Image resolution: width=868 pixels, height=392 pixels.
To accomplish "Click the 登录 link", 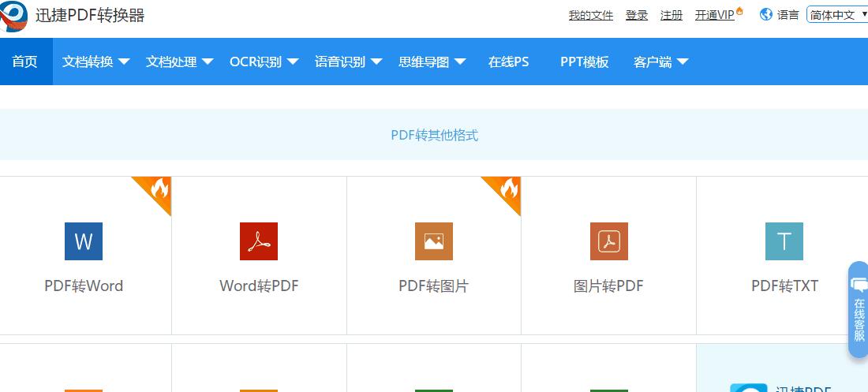I will tap(637, 16).
